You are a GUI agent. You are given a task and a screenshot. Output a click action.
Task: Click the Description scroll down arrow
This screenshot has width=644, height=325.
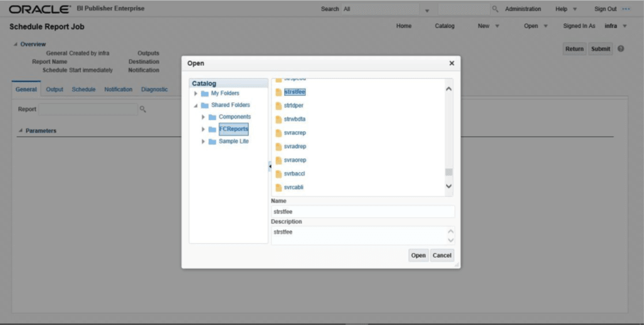451,240
